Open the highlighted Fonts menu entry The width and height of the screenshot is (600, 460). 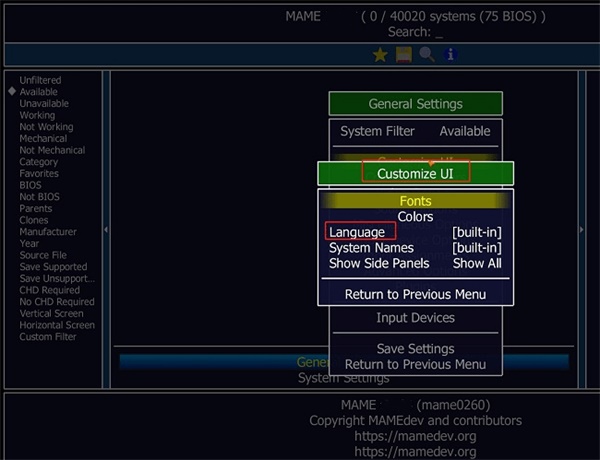[415, 201]
